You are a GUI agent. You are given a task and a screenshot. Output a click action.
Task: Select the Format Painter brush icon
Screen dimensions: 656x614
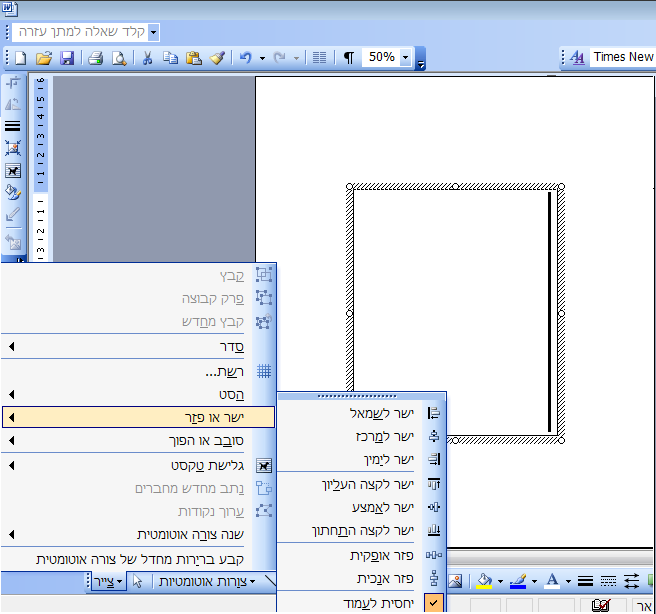click(218, 58)
